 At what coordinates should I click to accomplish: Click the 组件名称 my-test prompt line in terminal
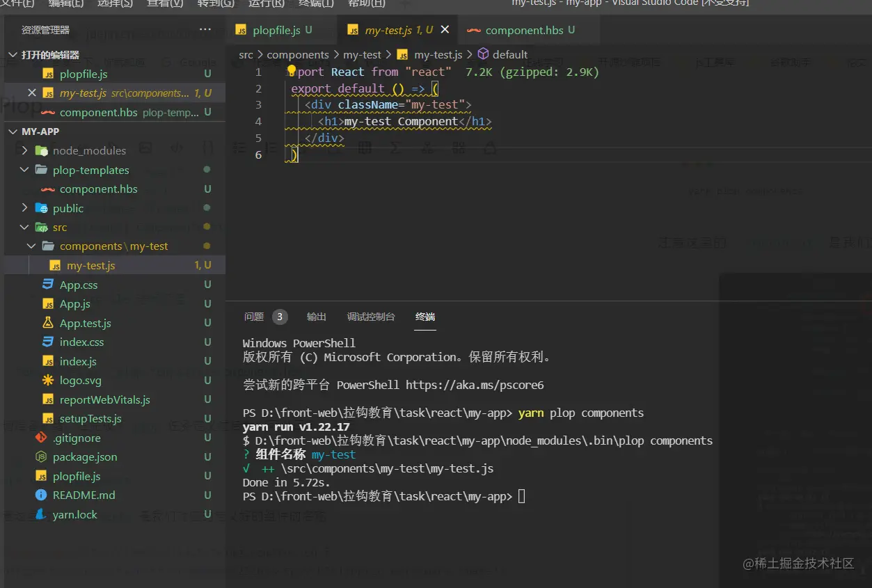click(x=299, y=454)
